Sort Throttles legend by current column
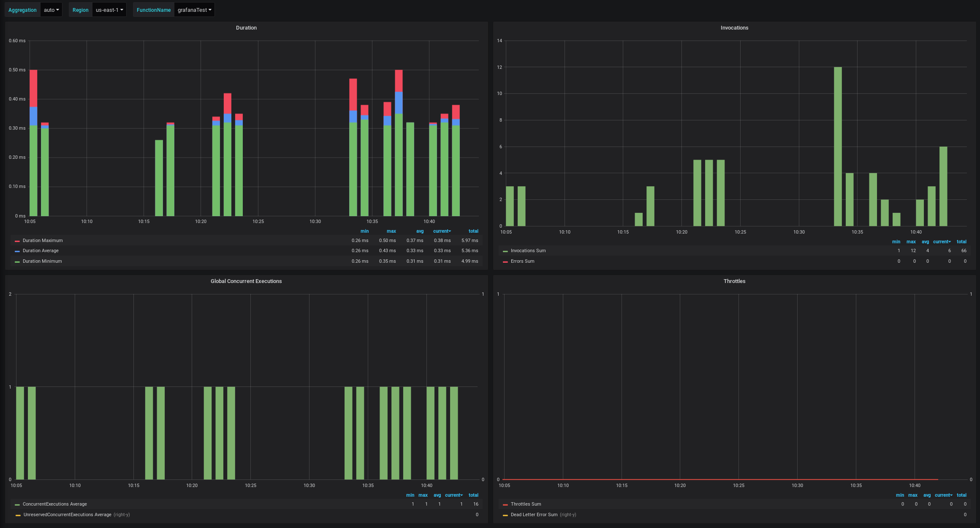Image resolution: width=980 pixels, height=528 pixels. (x=944, y=495)
